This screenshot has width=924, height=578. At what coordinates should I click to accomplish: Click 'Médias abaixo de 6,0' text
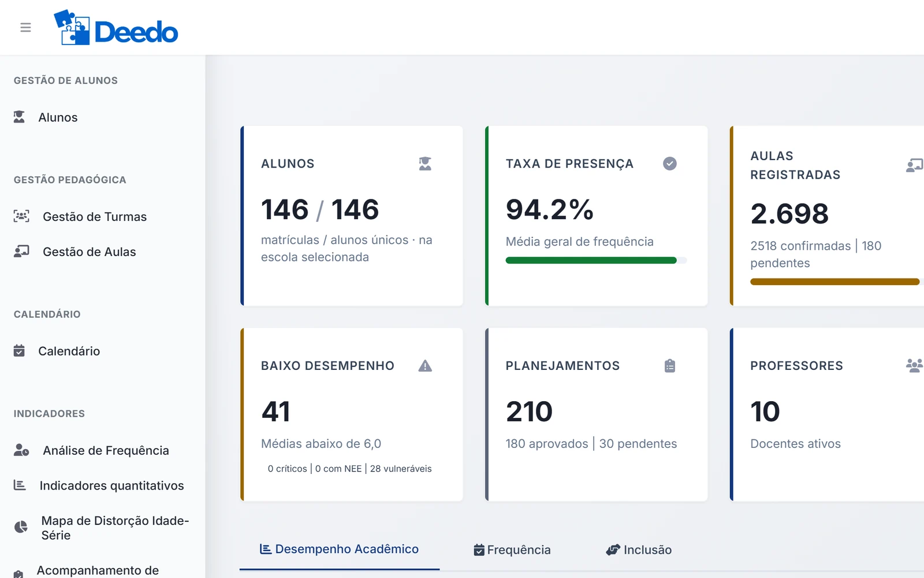pyautogui.click(x=321, y=444)
